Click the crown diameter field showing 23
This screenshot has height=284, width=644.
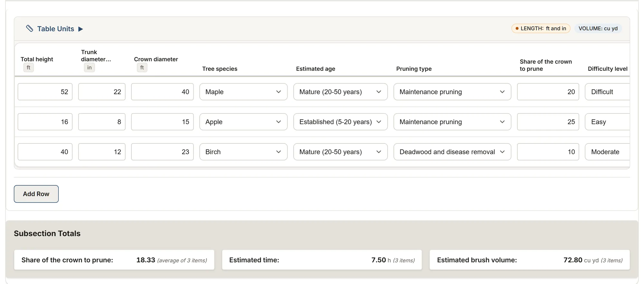coord(162,152)
